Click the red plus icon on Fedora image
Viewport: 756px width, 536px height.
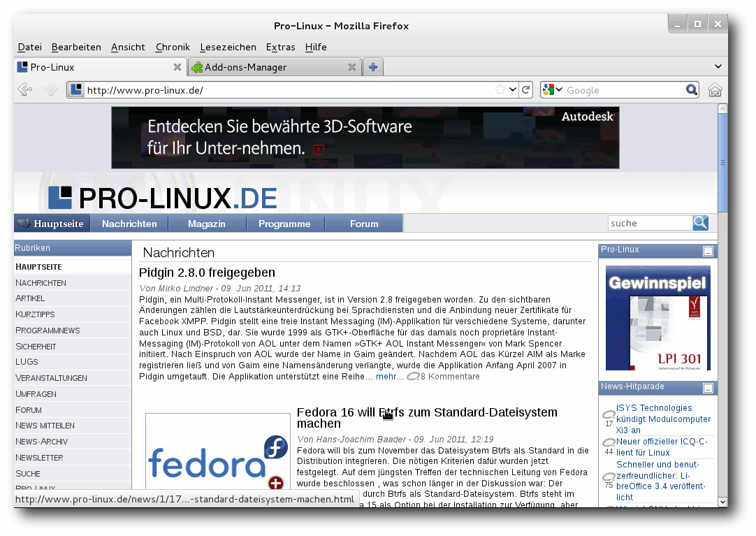pyautogui.click(x=276, y=482)
